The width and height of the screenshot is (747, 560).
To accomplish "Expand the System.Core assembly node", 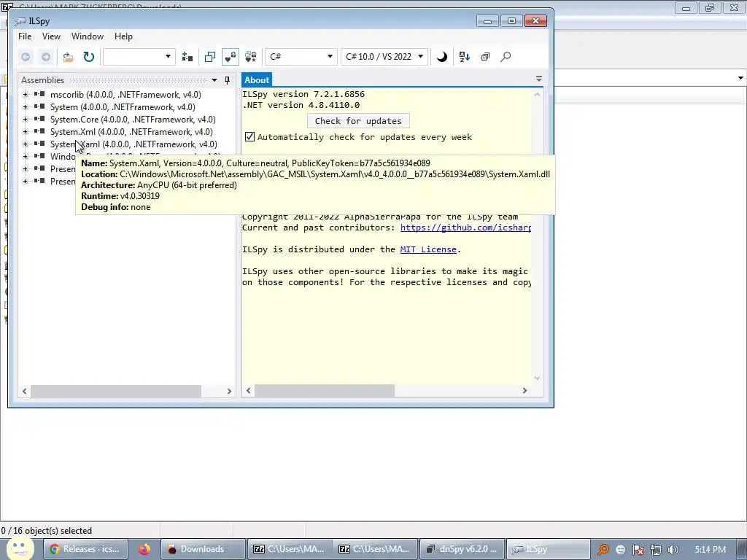I will pos(26,120).
